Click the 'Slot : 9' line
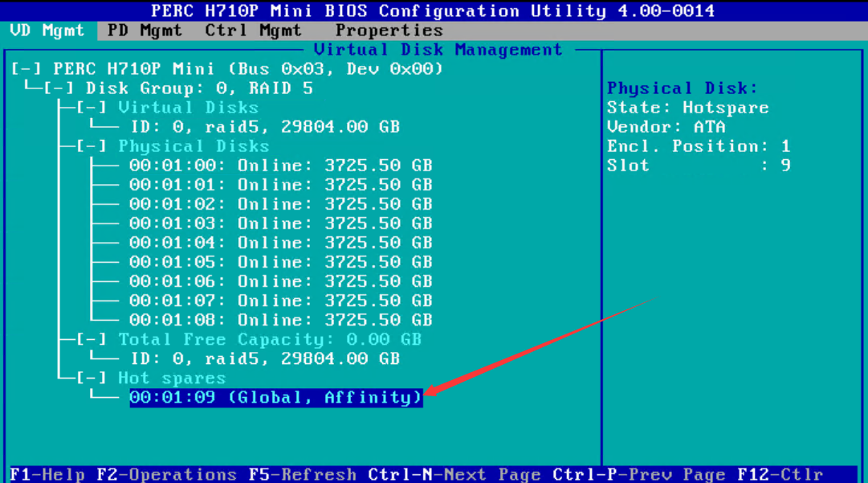This screenshot has height=483, width=868. coord(699,166)
